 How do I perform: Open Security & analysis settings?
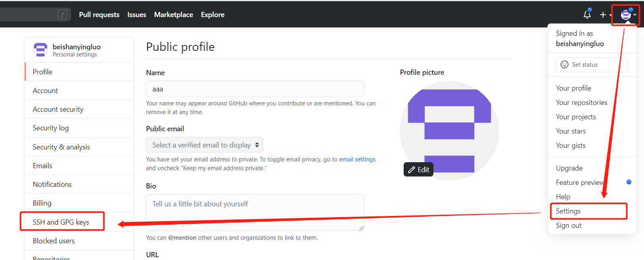coord(79,147)
